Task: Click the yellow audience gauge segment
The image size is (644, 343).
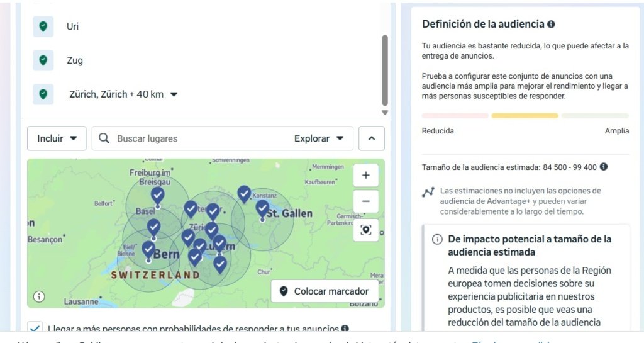Action: 525,116
